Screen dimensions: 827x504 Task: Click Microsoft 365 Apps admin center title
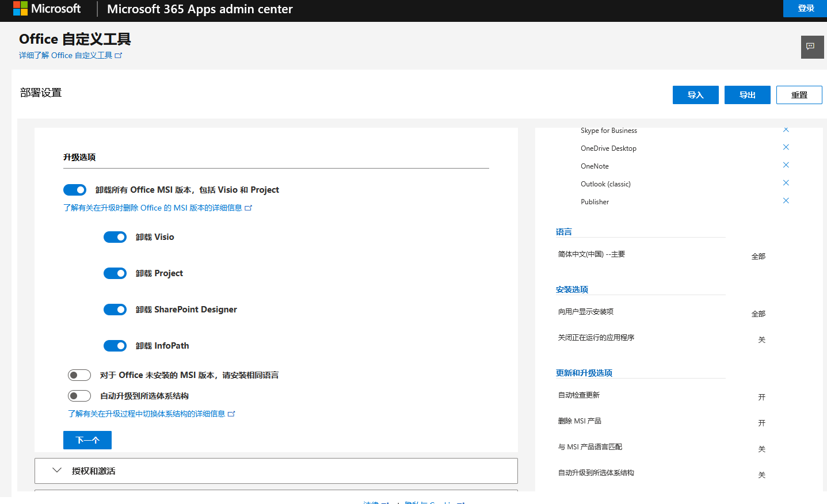[x=200, y=9]
